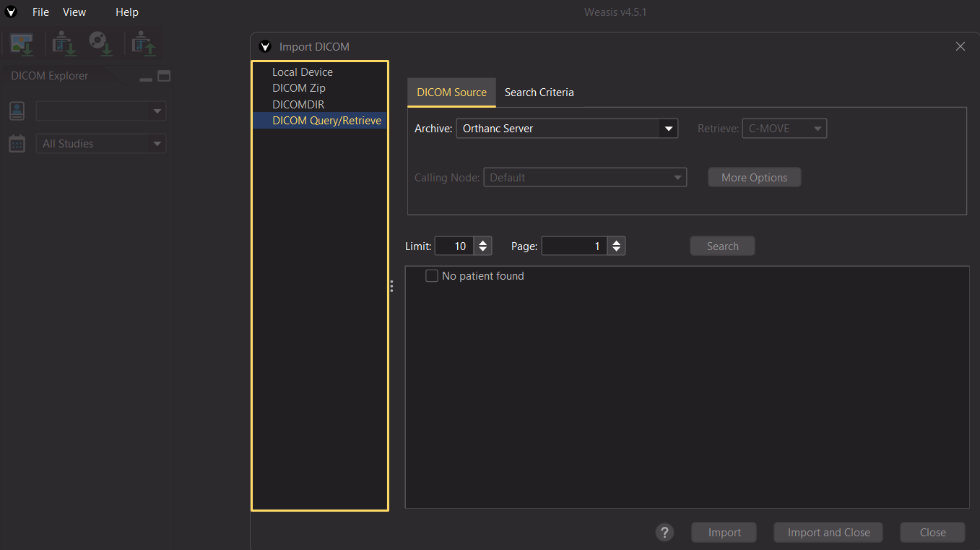
Task: Maximize the DICOM Explorer panel
Action: 164,76
